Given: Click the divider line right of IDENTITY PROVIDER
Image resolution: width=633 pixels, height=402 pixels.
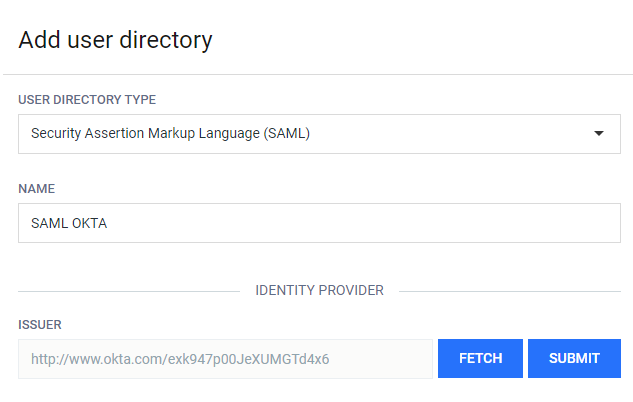Looking at the screenshot, I should tap(510, 291).
